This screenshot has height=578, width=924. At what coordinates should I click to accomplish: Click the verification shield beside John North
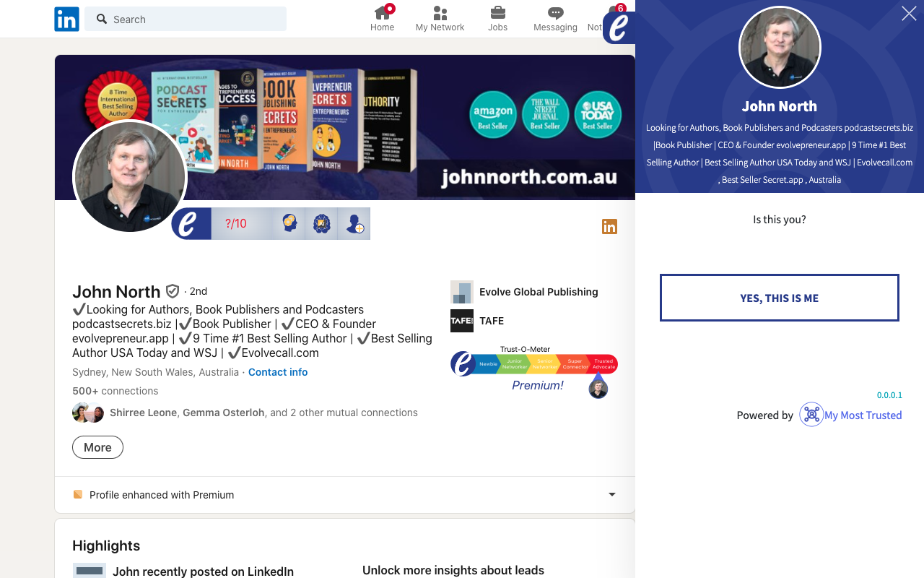[x=173, y=291]
